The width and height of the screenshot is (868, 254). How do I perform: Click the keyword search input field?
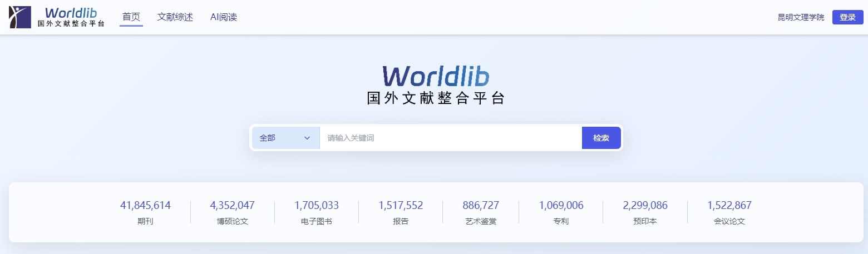point(451,138)
